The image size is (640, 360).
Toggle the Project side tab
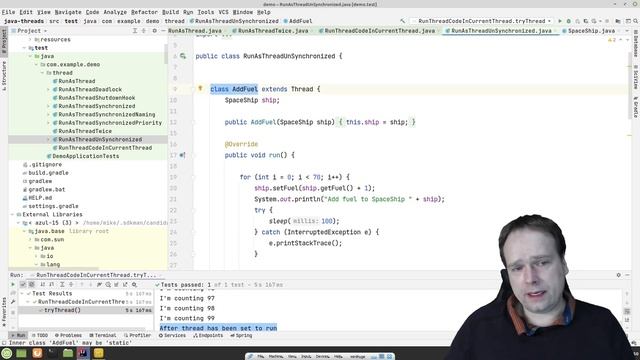point(4,41)
